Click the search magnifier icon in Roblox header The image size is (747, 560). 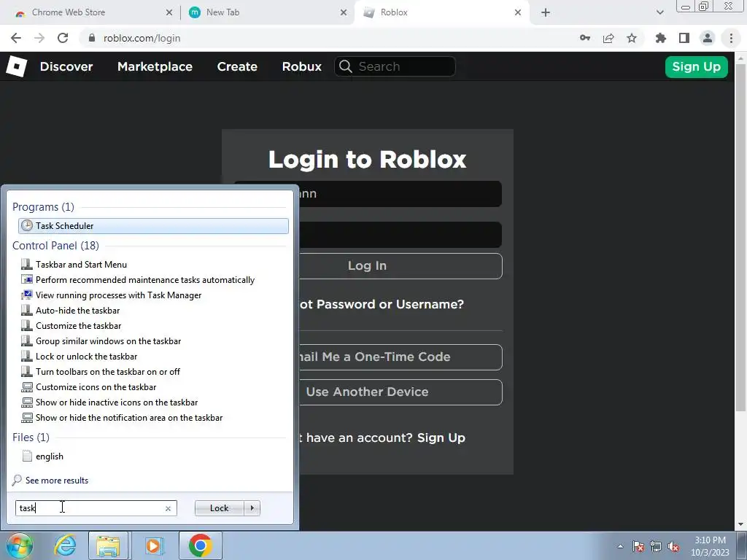346,66
